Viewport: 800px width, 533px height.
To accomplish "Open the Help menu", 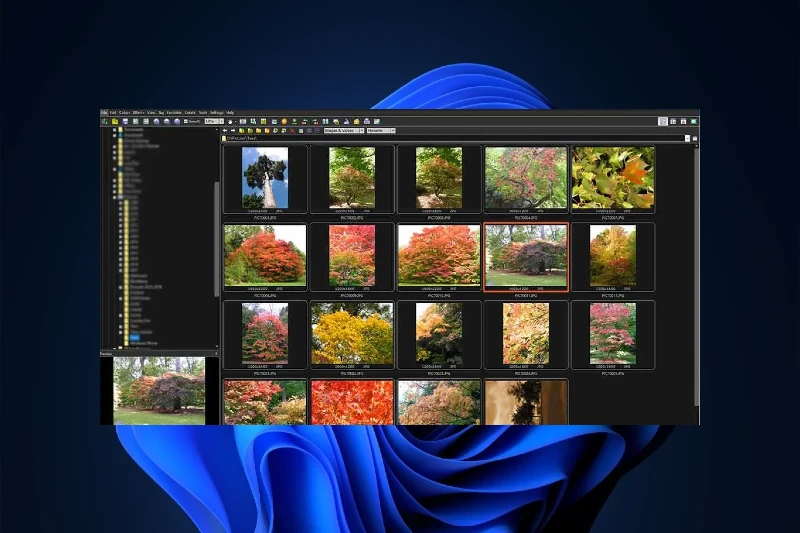I will (230, 112).
